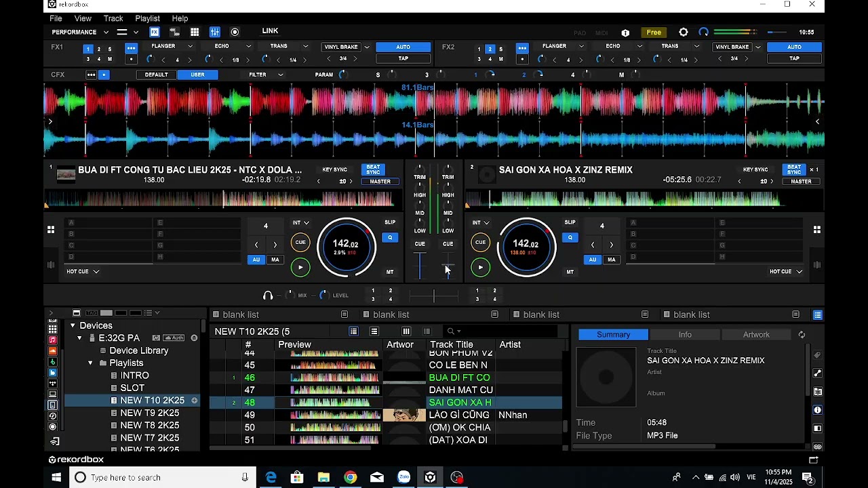Click the track search magnifier icon

450,331
